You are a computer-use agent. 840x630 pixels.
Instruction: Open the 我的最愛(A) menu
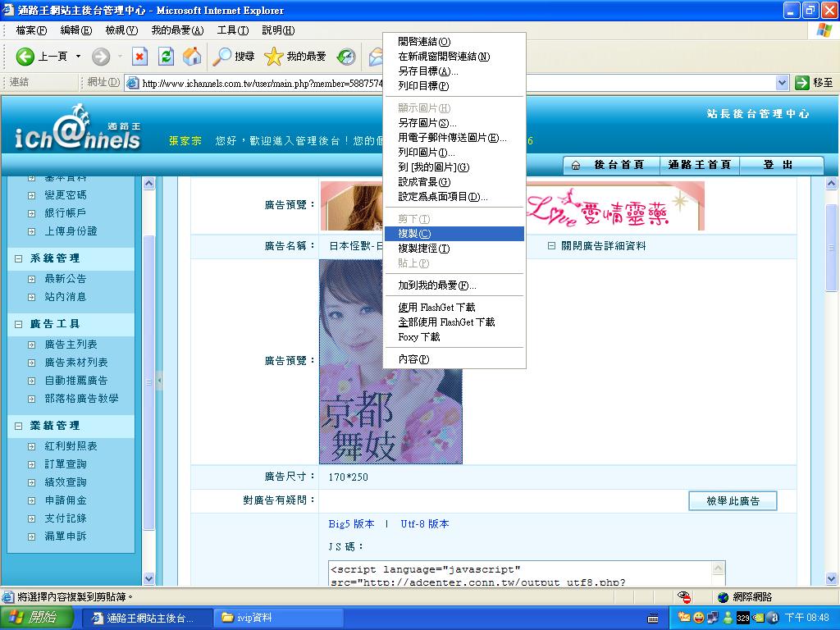177,30
